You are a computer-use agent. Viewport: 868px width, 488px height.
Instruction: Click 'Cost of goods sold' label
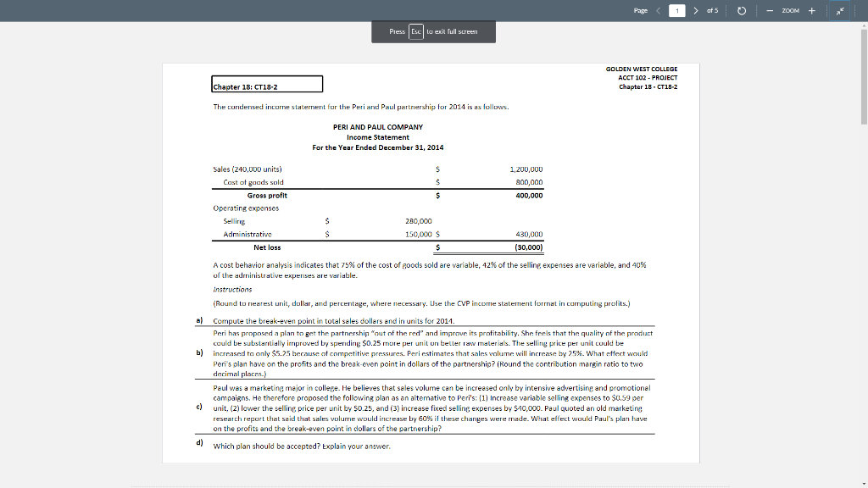(253, 182)
